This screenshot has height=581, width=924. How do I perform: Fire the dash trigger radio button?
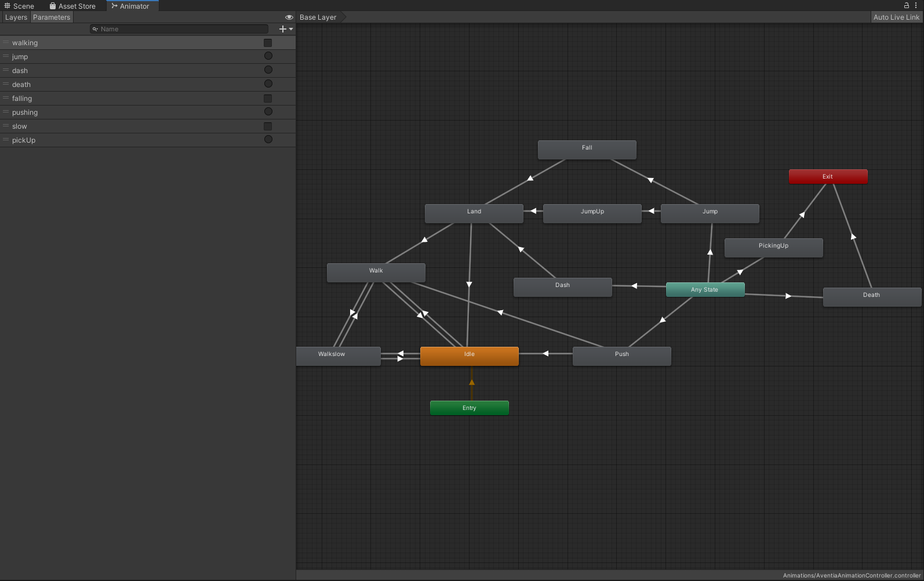[268, 70]
